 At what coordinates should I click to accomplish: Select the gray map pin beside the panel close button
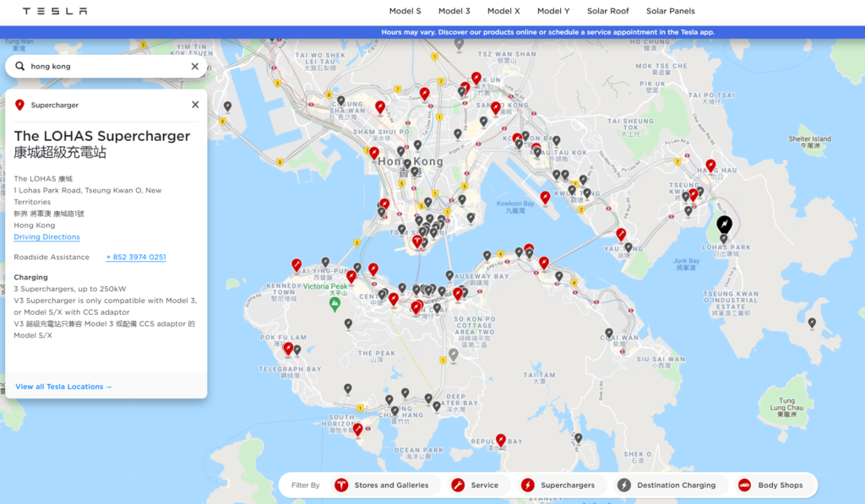227,106
